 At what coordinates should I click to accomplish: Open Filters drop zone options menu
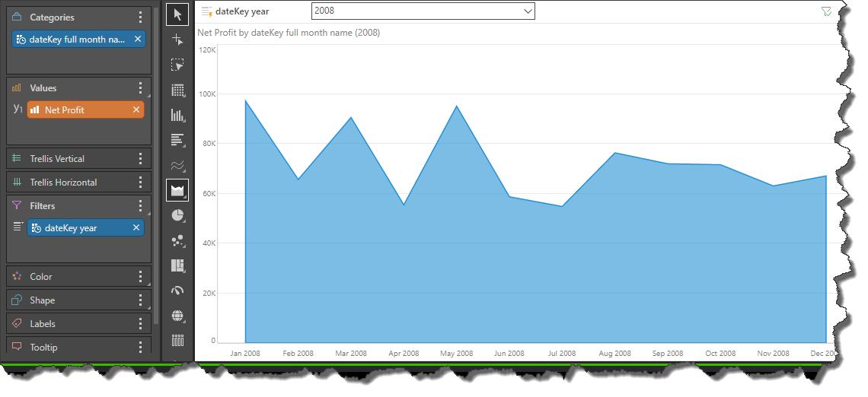pos(141,205)
